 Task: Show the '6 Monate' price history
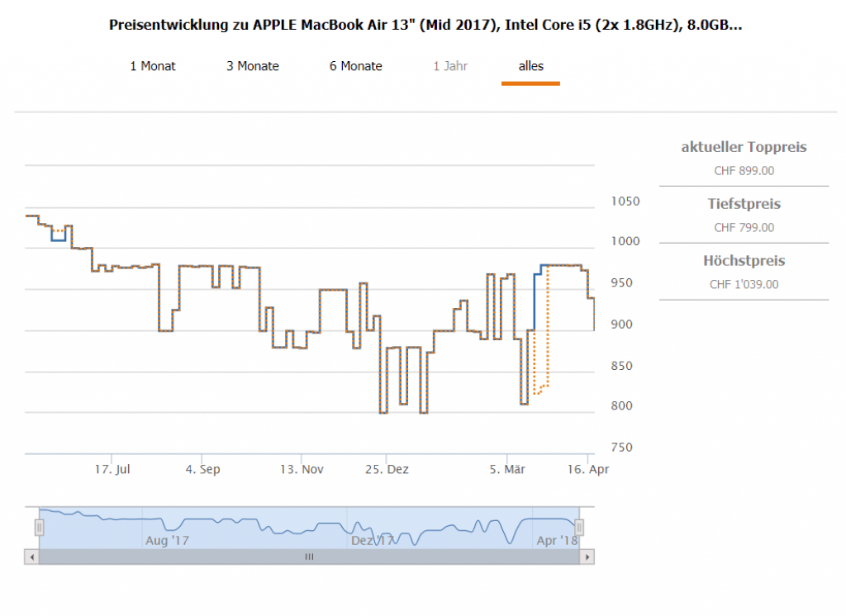tap(355, 66)
